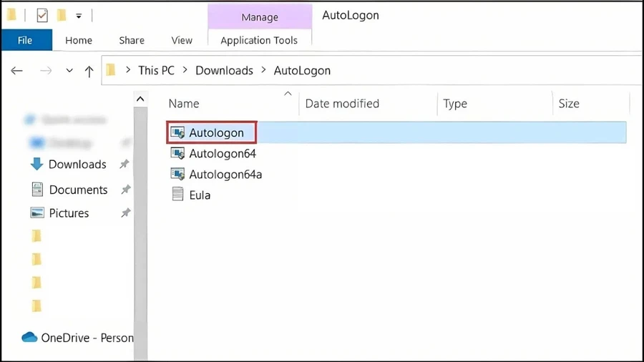Select the Eula file name
Image resolution: width=644 pixels, height=362 pixels.
tap(200, 195)
